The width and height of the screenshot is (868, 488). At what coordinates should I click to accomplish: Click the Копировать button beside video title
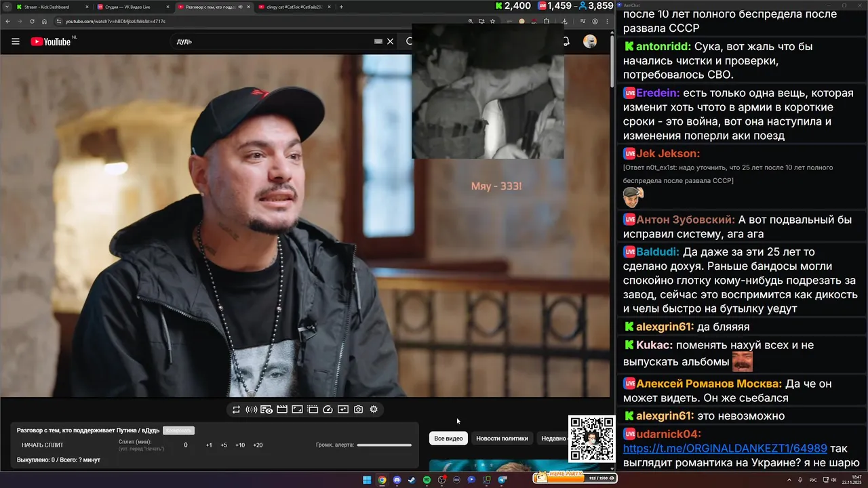click(x=178, y=430)
